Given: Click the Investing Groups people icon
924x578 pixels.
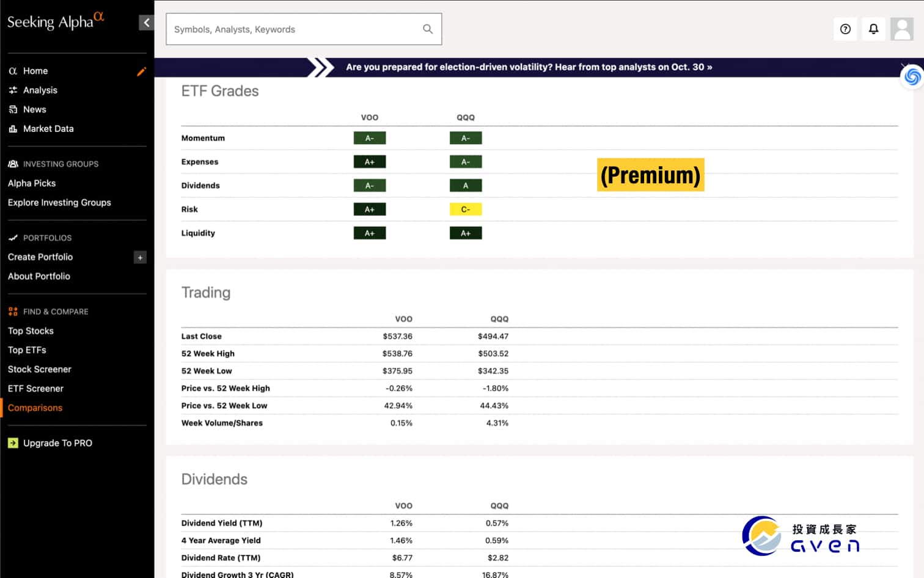Looking at the screenshot, I should click(13, 164).
